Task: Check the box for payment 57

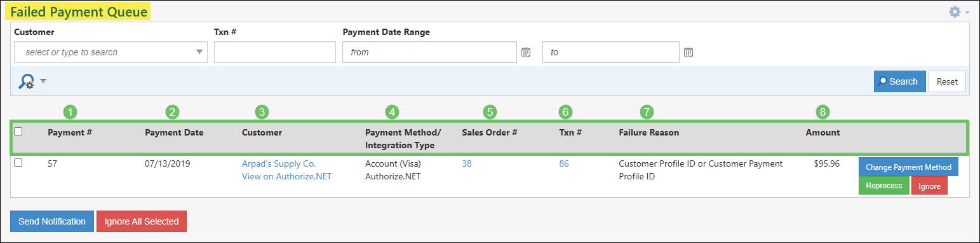Action: click(x=18, y=163)
